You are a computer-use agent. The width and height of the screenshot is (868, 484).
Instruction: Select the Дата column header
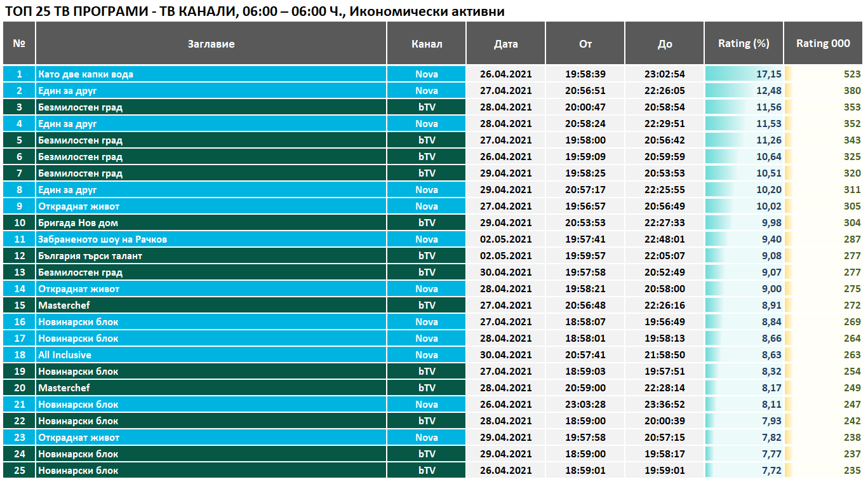[x=506, y=44]
